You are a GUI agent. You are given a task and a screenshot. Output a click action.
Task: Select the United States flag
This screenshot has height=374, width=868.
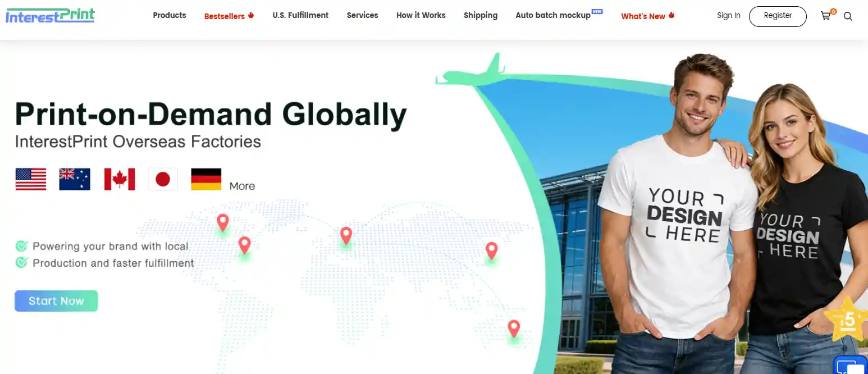point(31,179)
